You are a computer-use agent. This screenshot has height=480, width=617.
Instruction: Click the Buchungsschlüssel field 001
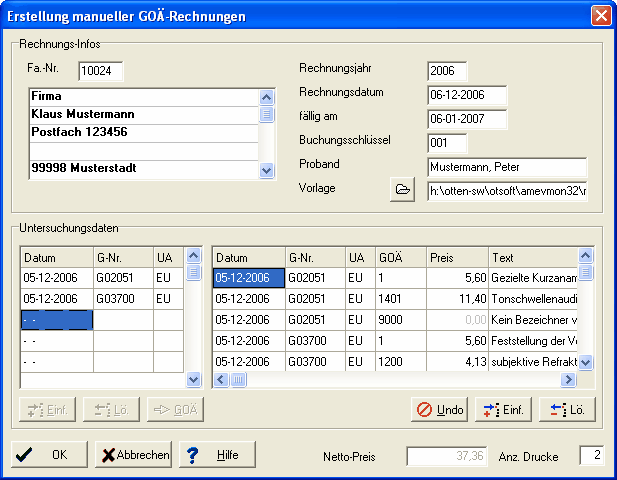coord(447,143)
